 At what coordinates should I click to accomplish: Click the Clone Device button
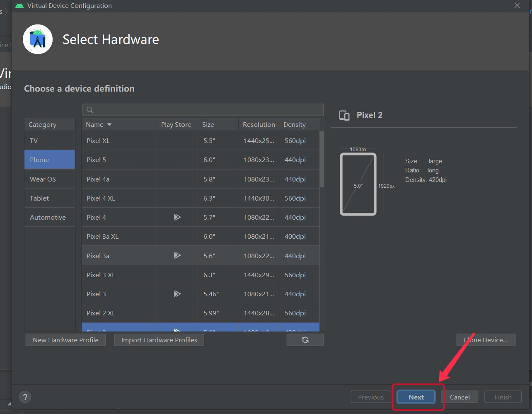tap(486, 340)
